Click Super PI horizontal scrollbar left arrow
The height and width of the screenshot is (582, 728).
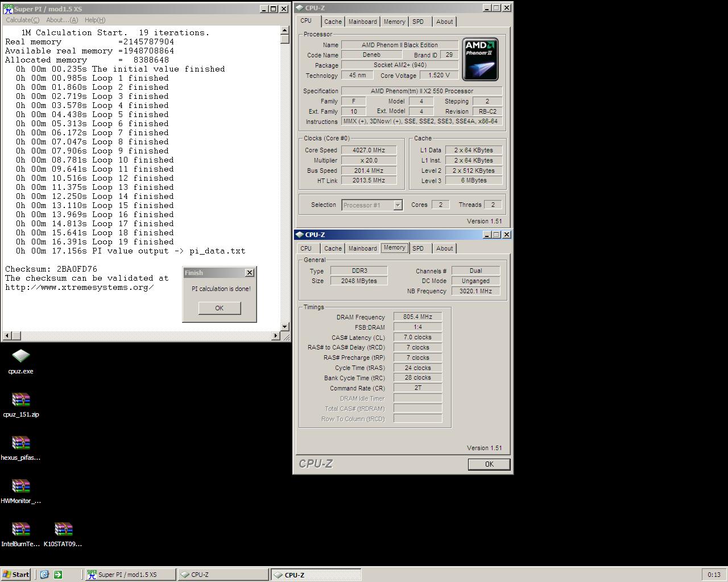[6, 336]
